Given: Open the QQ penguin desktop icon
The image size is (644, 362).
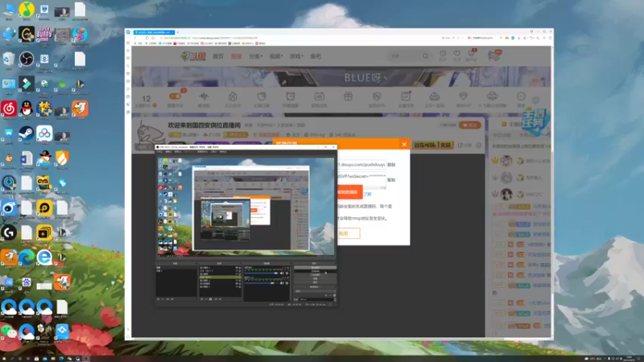Looking at the screenshot, I should (x=27, y=109).
